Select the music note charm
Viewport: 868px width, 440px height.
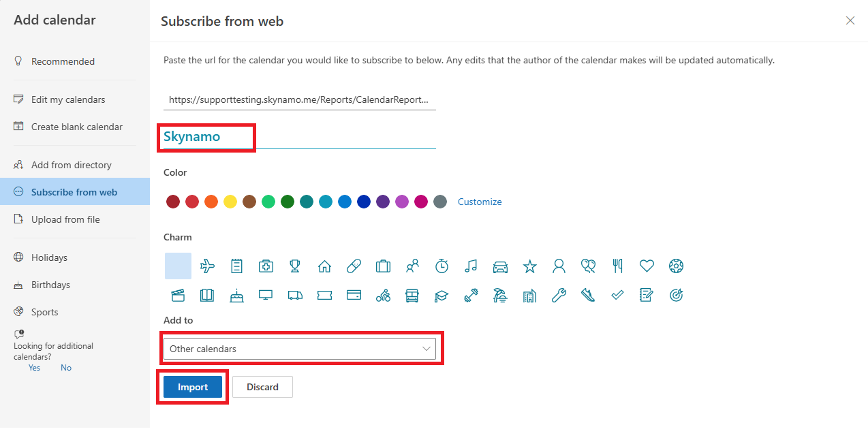click(x=471, y=266)
